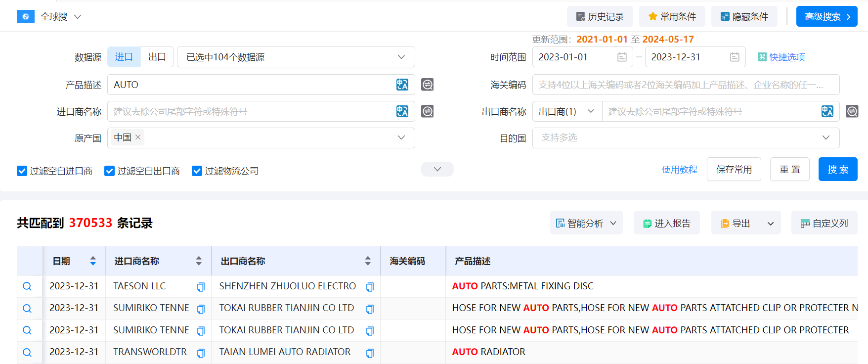
Task: Click 进入报告 button
Action: [667, 223]
